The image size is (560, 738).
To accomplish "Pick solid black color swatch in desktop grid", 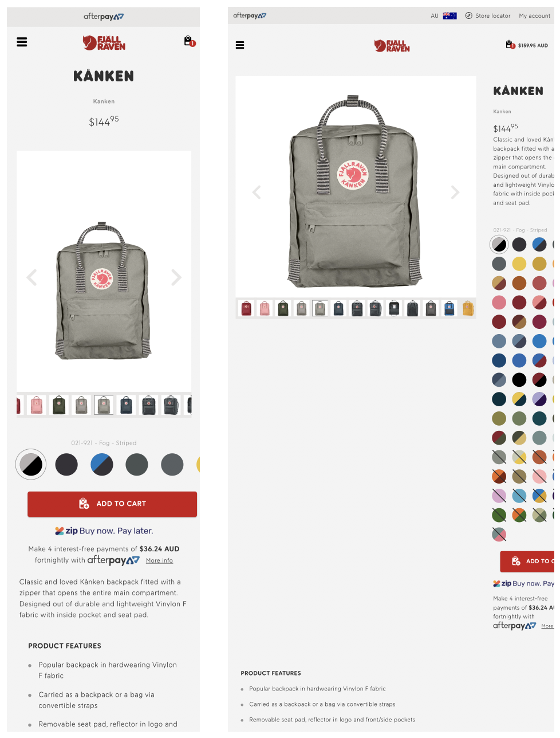I will [519, 379].
